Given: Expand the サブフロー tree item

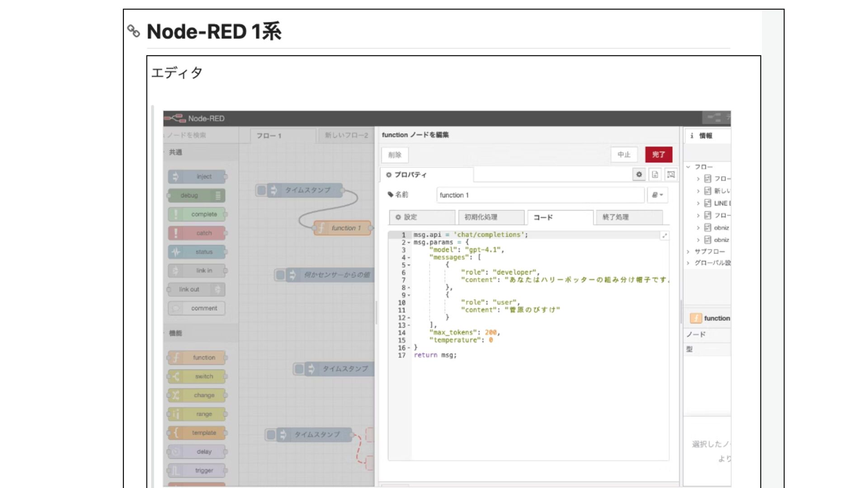Looking at the screenshot, I should coord(688,252).
